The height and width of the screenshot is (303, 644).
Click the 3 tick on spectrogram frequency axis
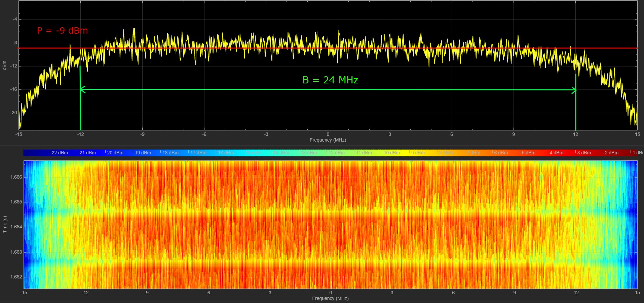(392, 293)
